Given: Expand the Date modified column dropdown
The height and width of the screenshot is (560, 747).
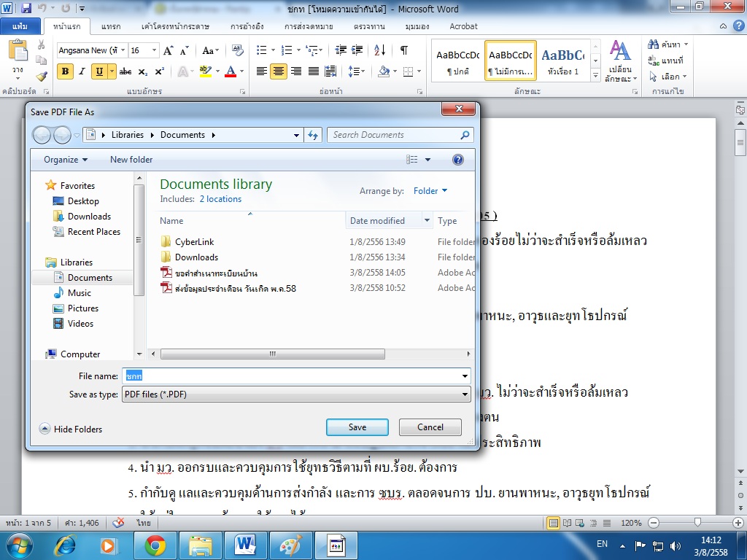Looking at the screenshot, I should click(x=427, y=220).
